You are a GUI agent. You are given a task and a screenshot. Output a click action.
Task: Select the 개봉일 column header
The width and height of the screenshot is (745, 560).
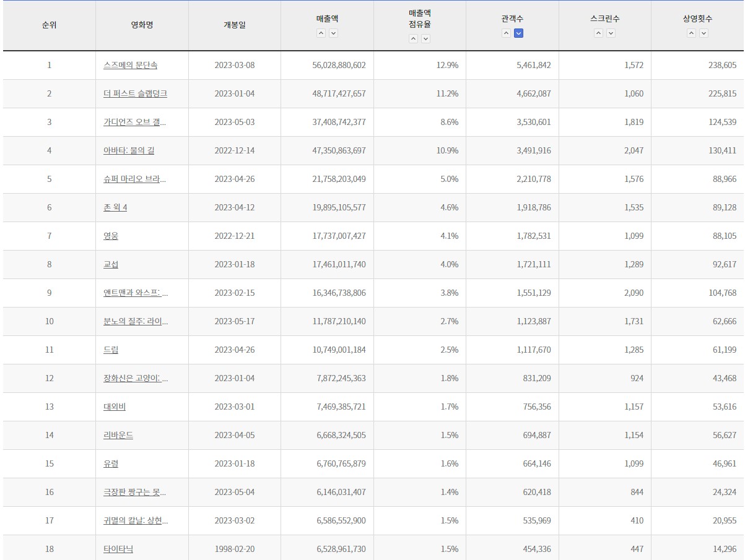click(x=235, y=25)
